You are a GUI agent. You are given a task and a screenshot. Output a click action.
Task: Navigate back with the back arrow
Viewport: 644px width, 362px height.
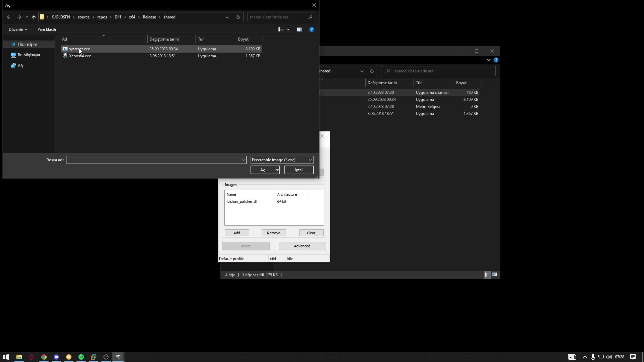(x=9, y=17)
